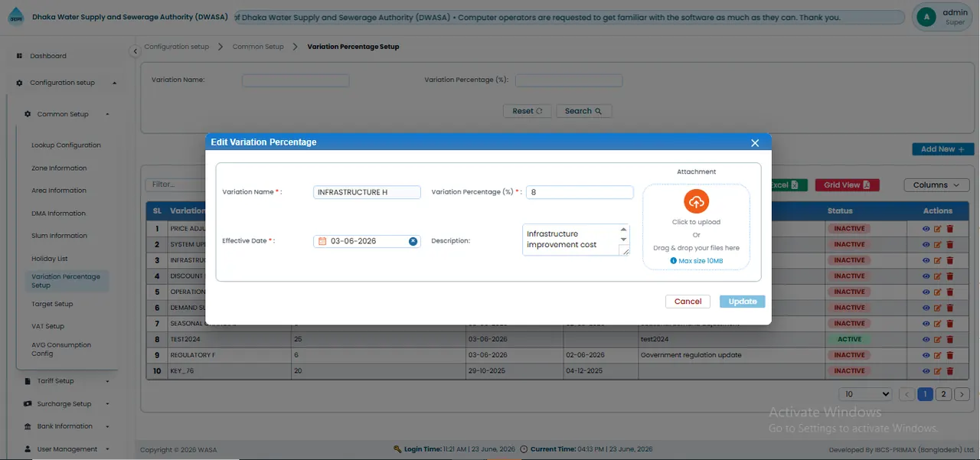View the KEY_76 row using eye icon
980x460 pixels.
click(x=926, y=371)
